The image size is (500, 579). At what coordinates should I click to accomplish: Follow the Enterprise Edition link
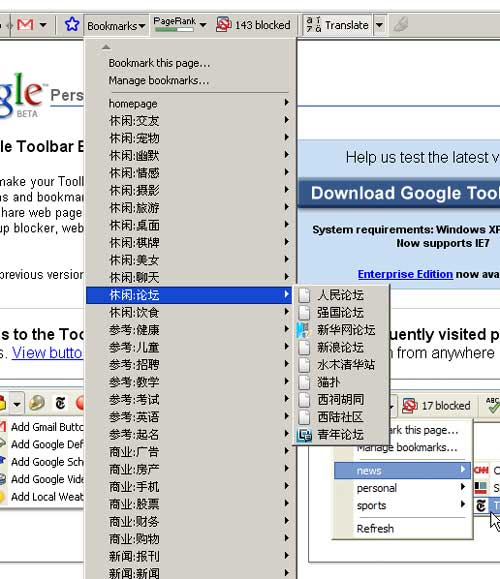[405, 274]
